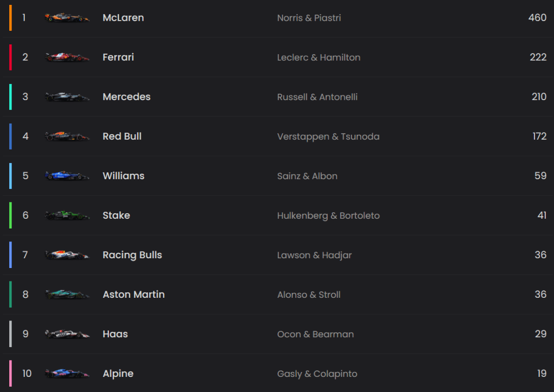Click the orange McLaren color bar

[x=10, y=18]
